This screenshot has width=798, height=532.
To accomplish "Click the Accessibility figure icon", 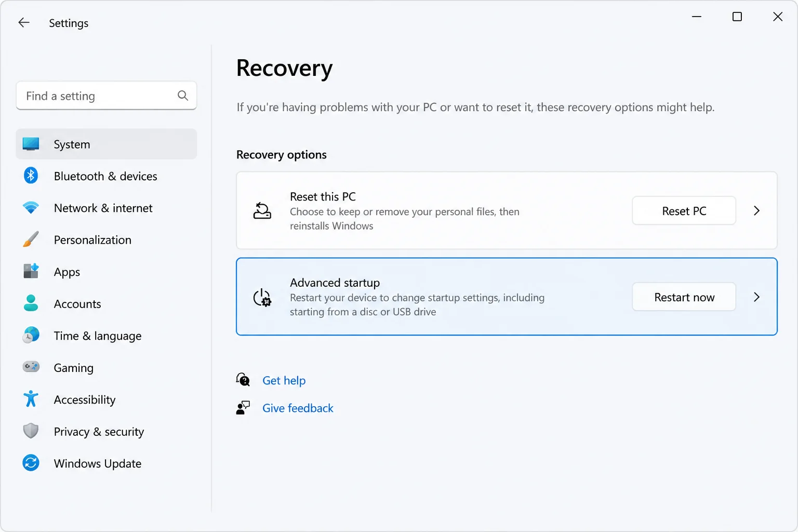I will [31, 399].
